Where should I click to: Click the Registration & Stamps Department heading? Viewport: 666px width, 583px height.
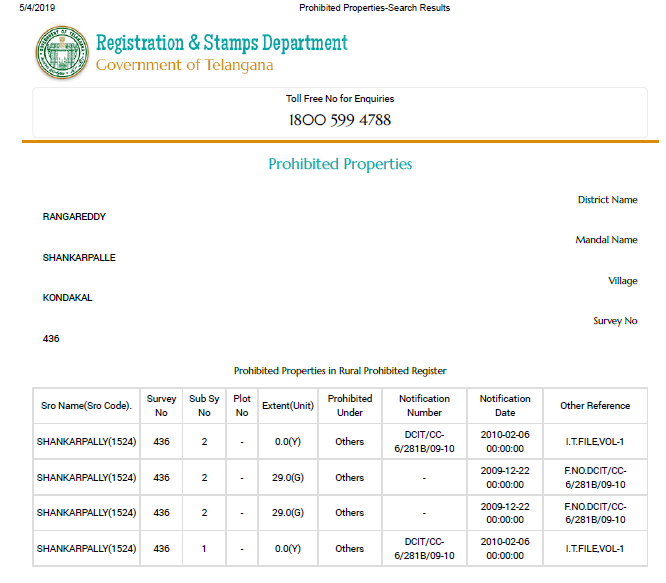pyautogui.click(x=221, y=43)
